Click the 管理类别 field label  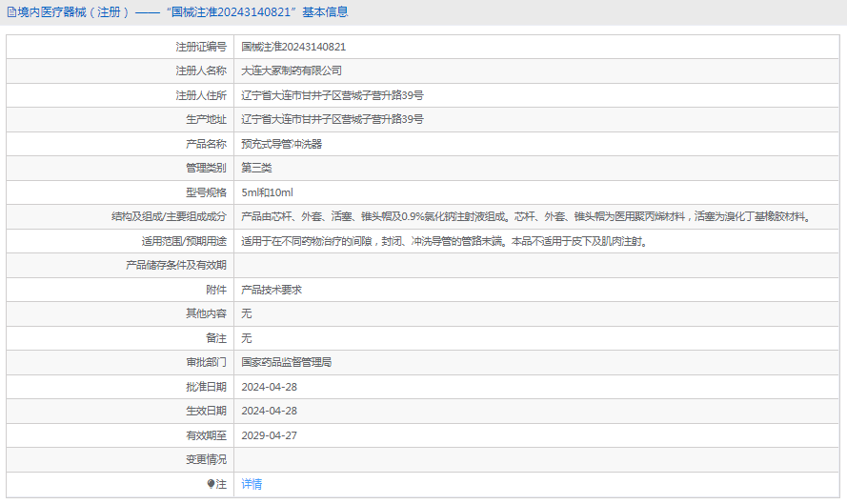[207, 168]
